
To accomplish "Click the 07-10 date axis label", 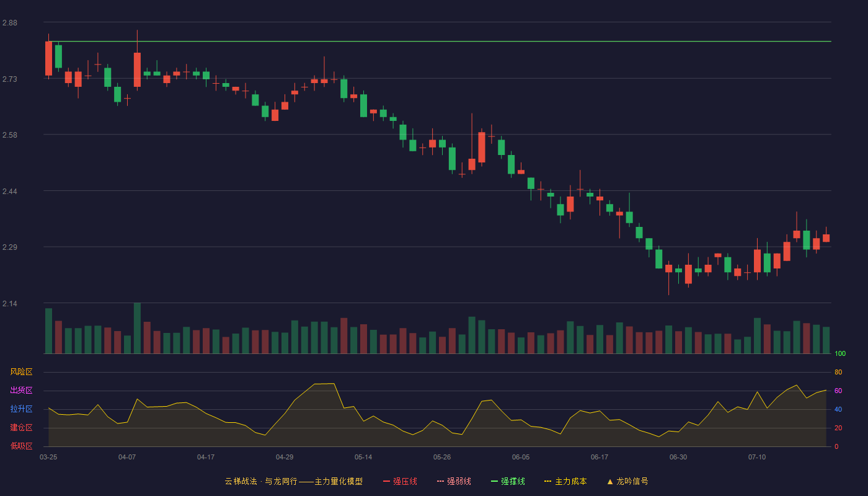I will coord(757,457).
